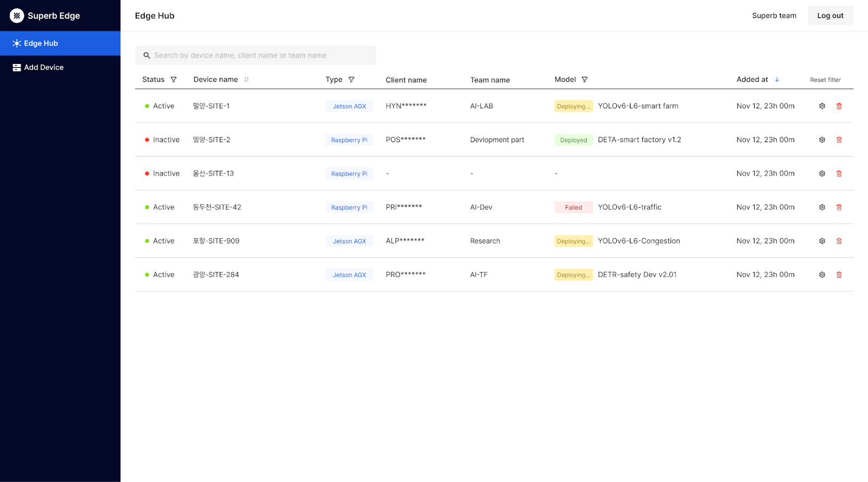Select device name 울산-SITE-13
Image resolution: width=868 pixels, height=482 pixels.
click(x=213, y=173)
